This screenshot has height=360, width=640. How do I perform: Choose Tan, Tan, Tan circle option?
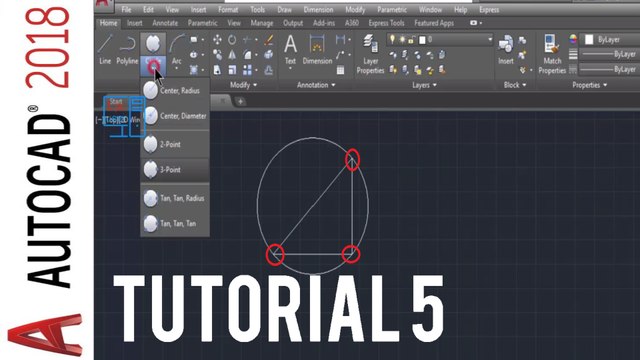175,224
